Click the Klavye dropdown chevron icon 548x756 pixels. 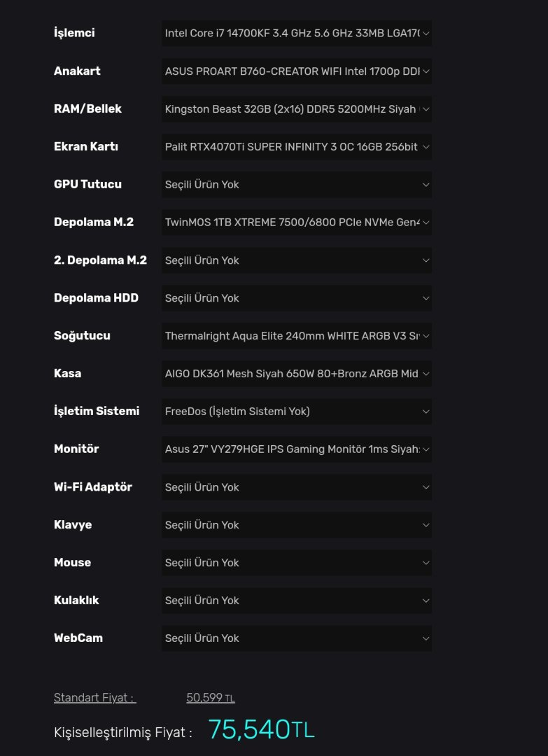click(426, 524)
